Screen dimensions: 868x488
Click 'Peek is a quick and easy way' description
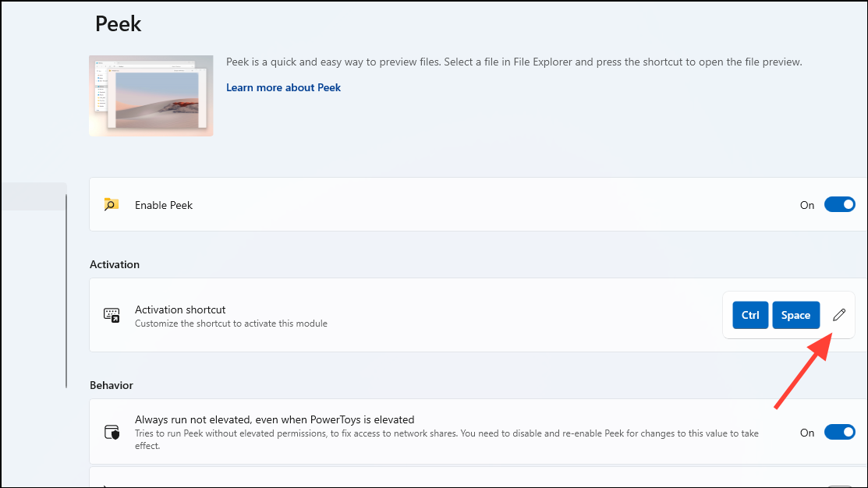point(514,62)
